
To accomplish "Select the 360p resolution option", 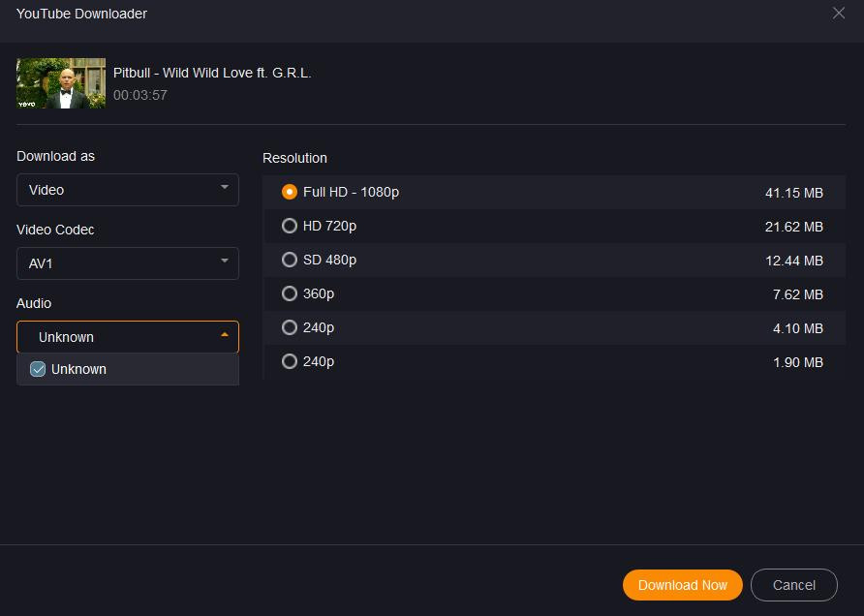I will click(x=290, y=293).
